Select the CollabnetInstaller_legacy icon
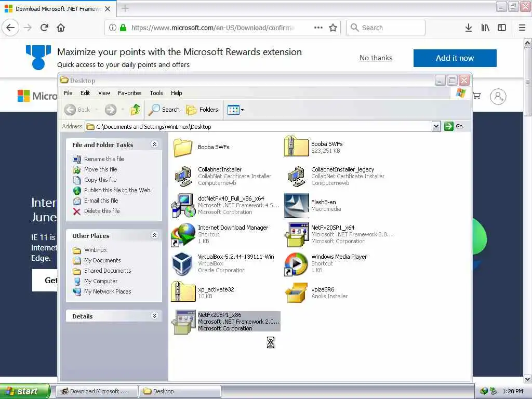 coord(296,176)
